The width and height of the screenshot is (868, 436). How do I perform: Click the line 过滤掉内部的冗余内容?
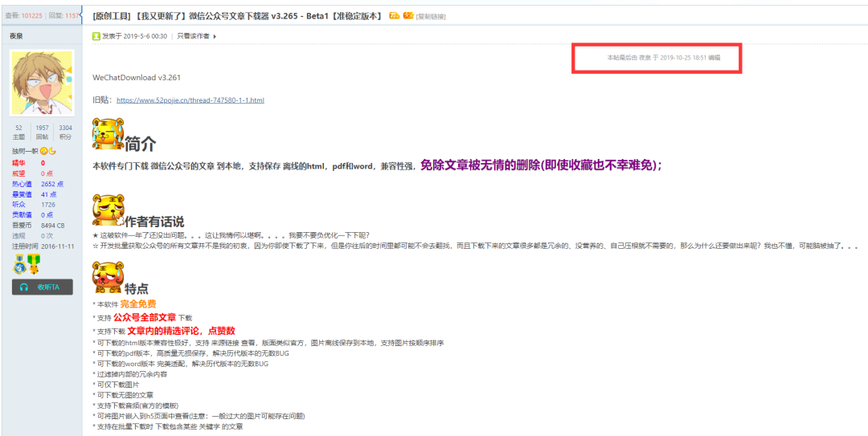click(x=130, y=374)
